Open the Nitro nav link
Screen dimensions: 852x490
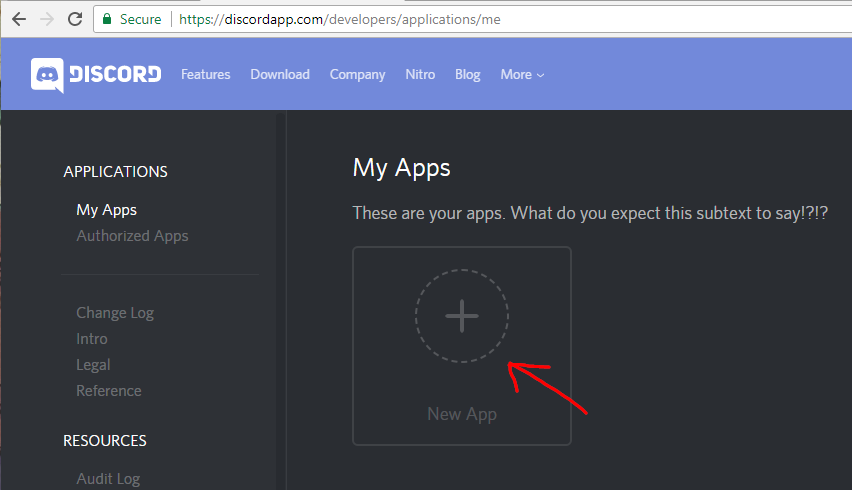(420, 74)
